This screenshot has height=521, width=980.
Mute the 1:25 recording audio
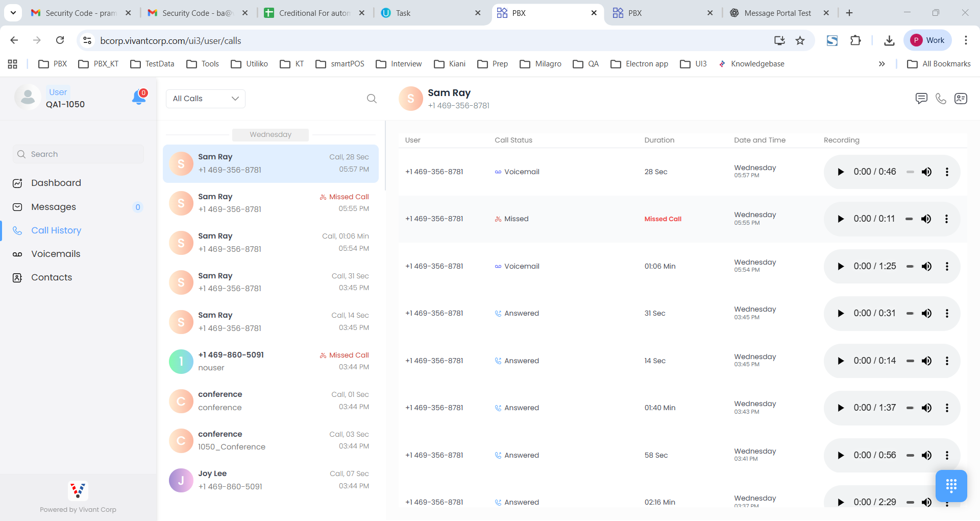(x=926, y=267)
